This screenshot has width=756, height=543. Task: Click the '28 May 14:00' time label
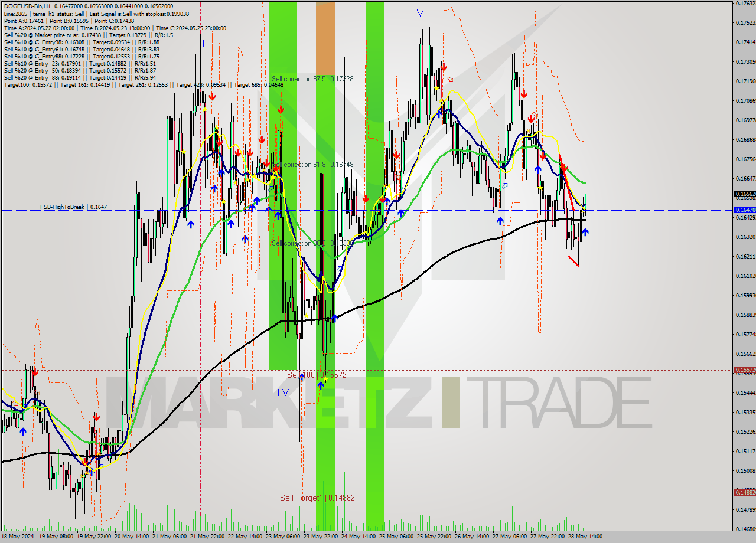[585, 537]
